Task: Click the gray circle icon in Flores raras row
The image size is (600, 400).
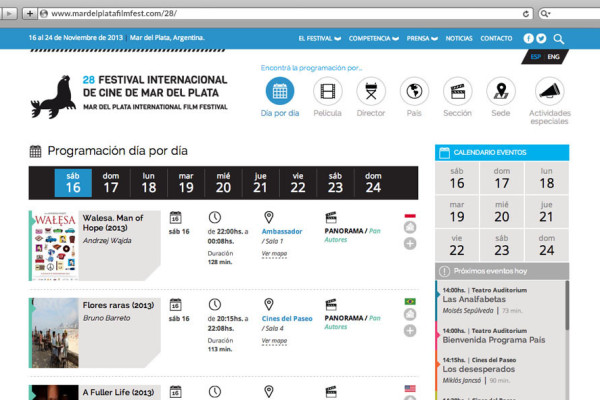Action: [x=410, y=315]
